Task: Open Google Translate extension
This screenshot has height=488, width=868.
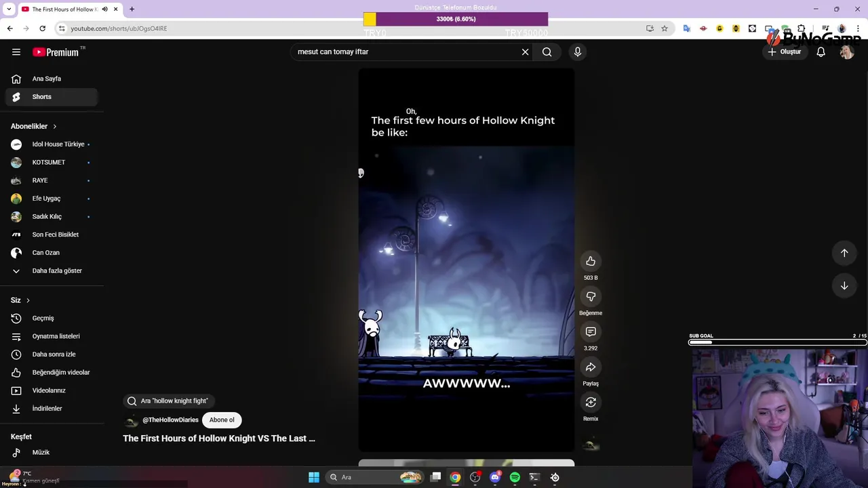Action: 687,28
